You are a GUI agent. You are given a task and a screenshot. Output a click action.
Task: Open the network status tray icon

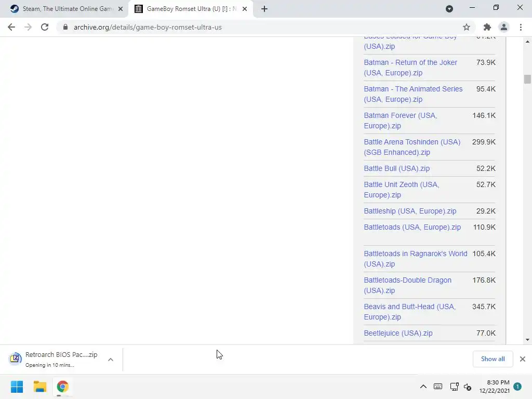coord(454,387)
